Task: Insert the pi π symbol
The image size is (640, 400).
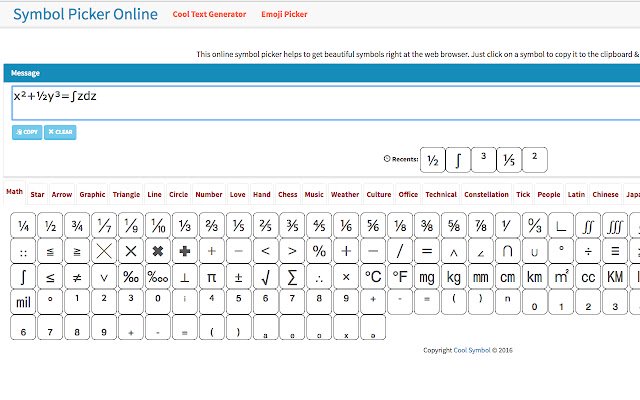Action: 211,277
